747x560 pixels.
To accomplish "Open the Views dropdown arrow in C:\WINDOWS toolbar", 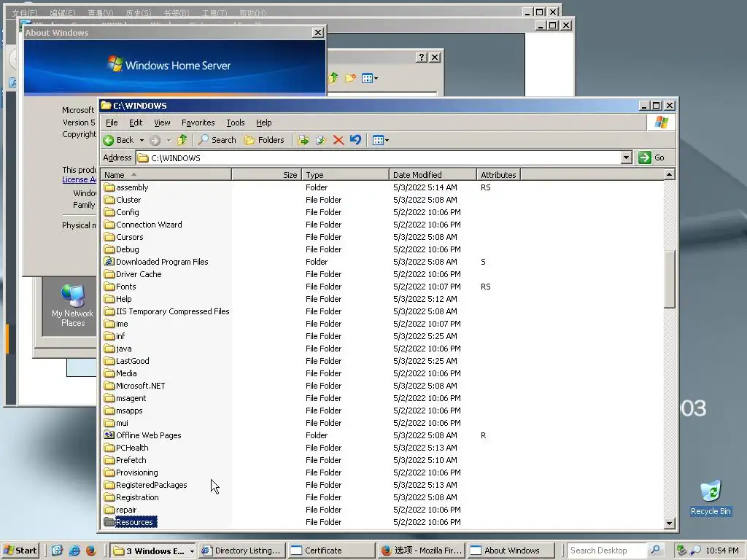I will click(387, 140).
